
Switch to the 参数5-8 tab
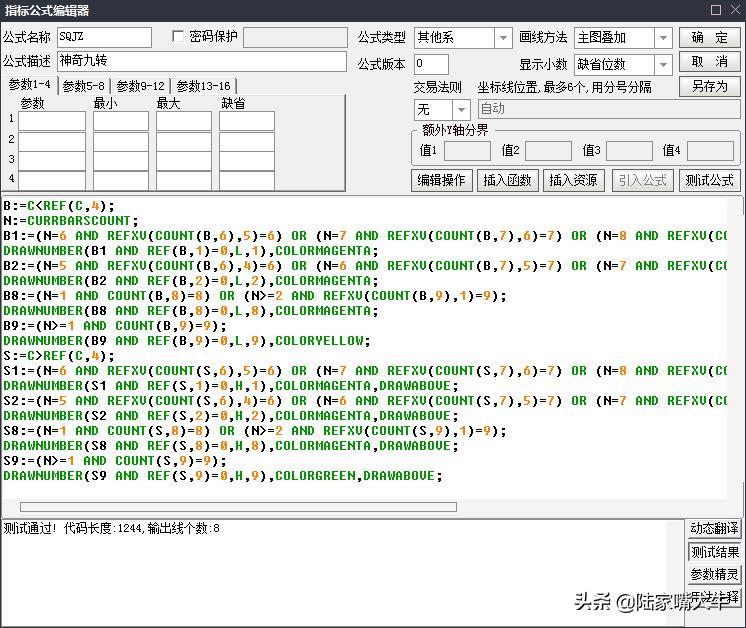pos(83,86)
